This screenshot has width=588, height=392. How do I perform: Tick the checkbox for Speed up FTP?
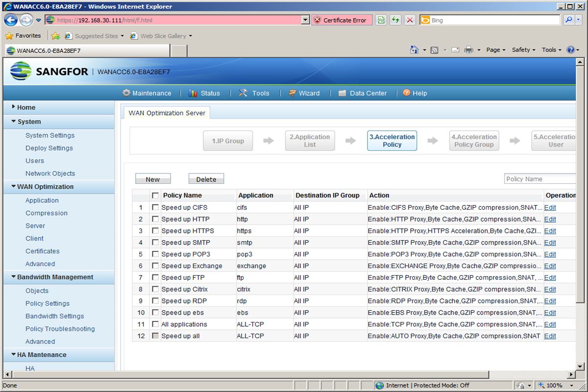pyautogui.click(x=155, y=277)
